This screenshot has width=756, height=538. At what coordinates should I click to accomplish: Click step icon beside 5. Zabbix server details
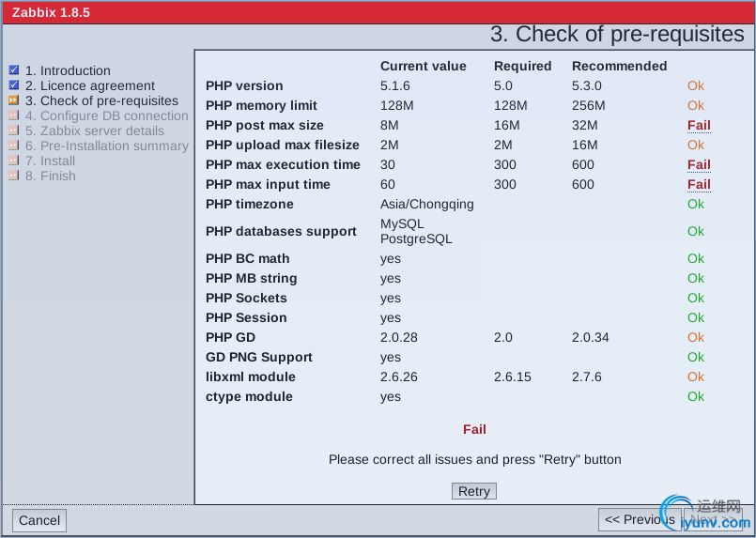(x=14, y=131)
